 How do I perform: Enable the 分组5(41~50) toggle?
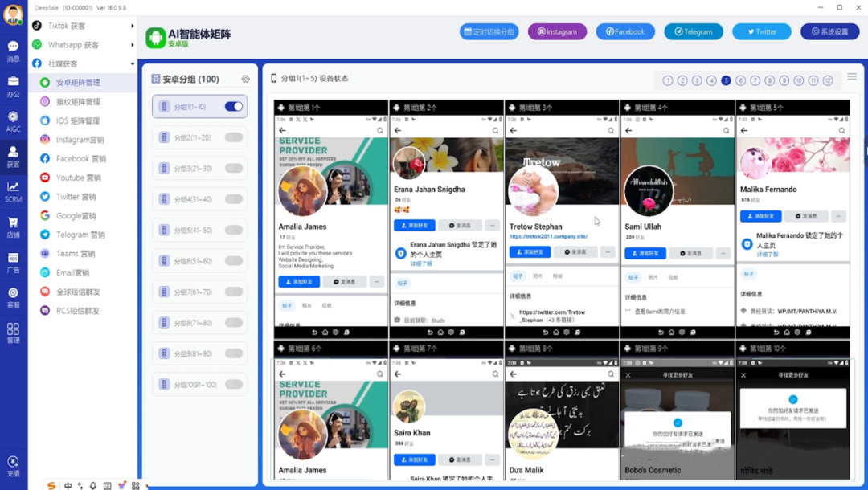(x=234, y=231)
